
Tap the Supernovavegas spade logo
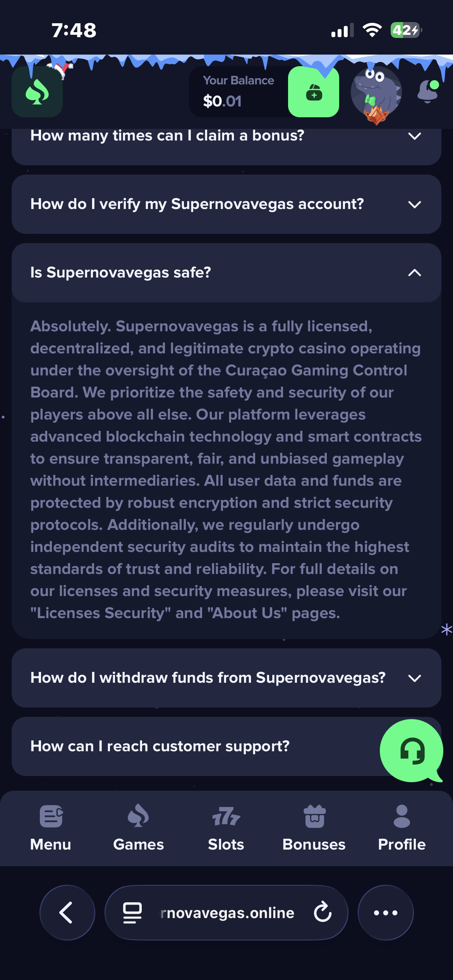click(37, 92)
